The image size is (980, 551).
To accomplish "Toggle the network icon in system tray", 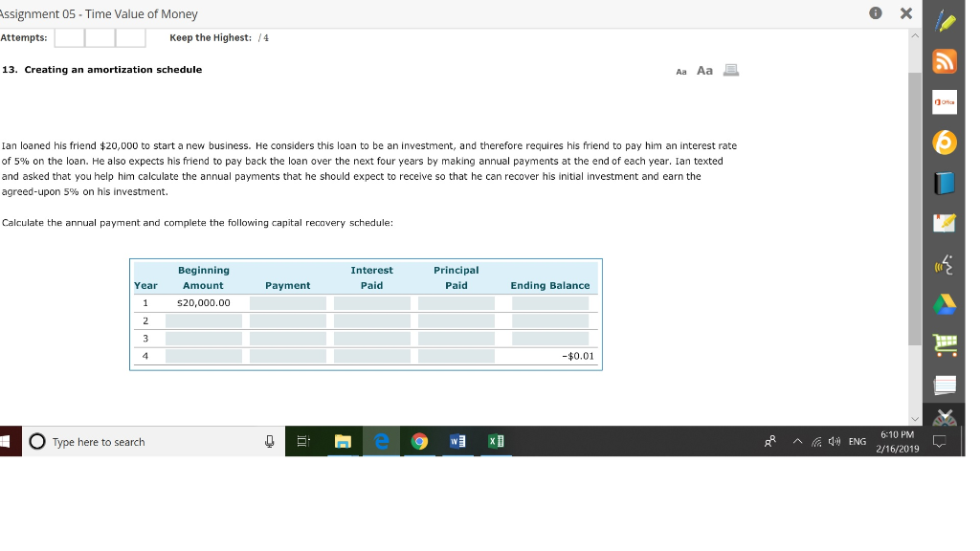I will tap(819, 442).
